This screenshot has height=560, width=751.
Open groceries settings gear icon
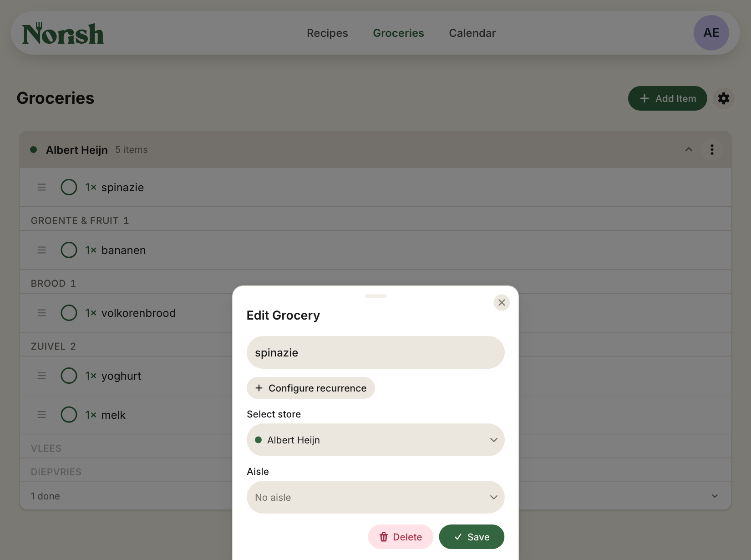[x=724, y=98]
